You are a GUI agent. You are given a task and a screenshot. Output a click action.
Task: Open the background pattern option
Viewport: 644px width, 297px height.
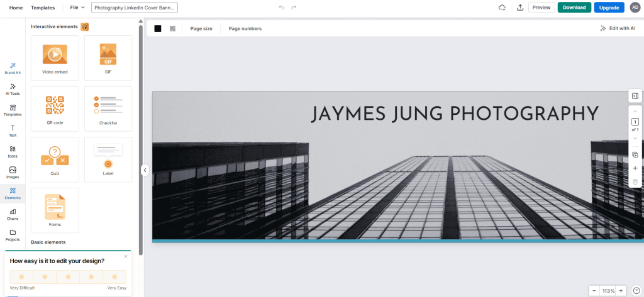pyautogui.click(x=172, y=29)
